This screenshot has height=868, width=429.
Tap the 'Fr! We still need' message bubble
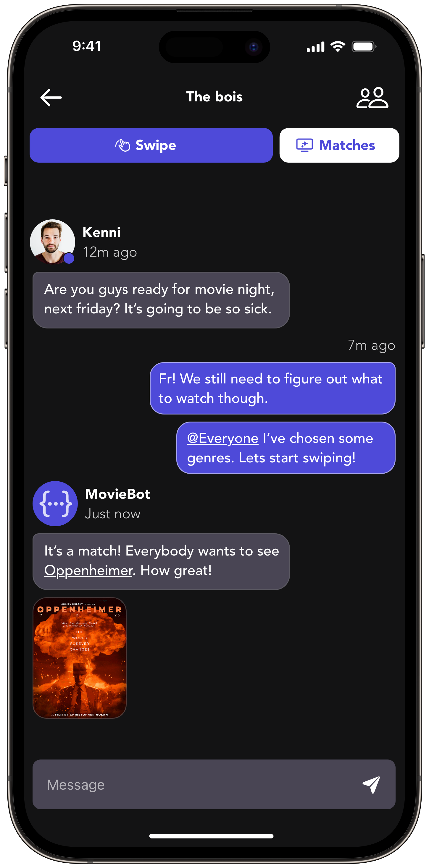272,388
